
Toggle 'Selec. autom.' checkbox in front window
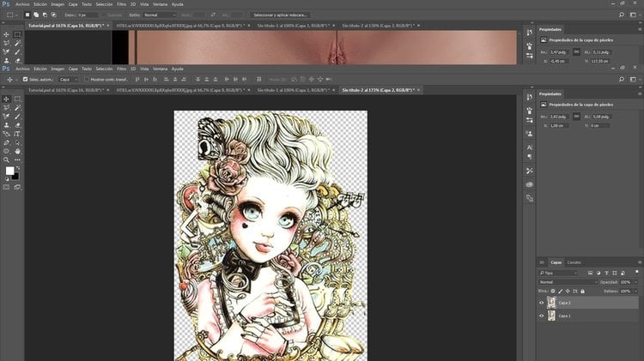click(26, 79)
